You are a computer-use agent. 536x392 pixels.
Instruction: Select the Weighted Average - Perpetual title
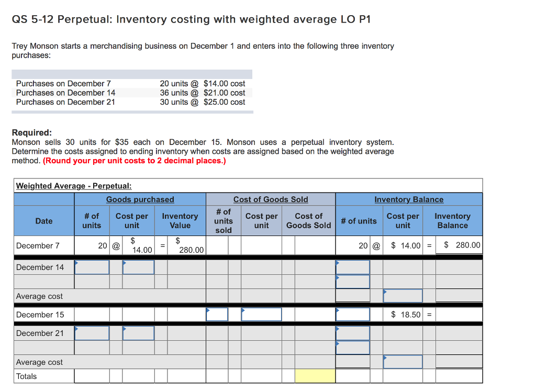click(x=73, y=186)
